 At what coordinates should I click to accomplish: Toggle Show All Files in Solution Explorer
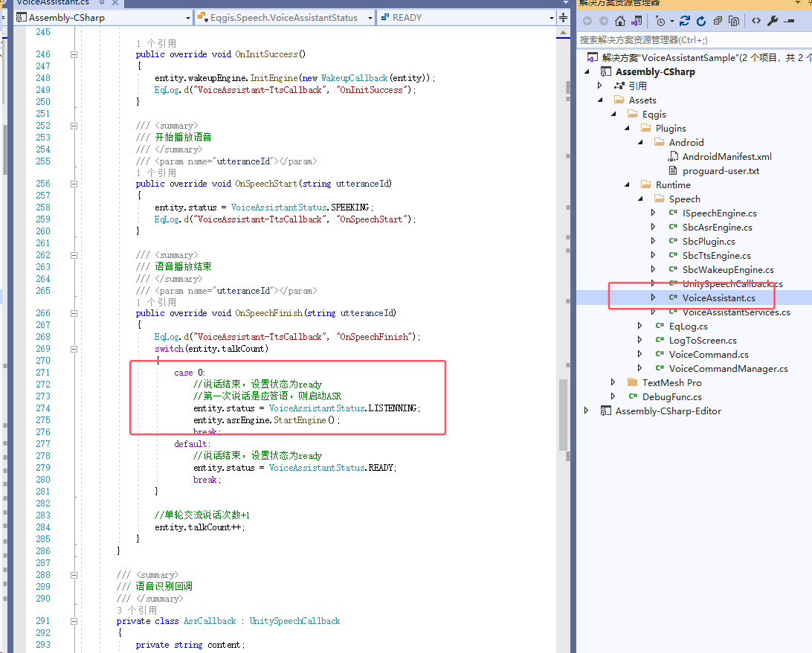pyautogui.click(x=734, y=21)
